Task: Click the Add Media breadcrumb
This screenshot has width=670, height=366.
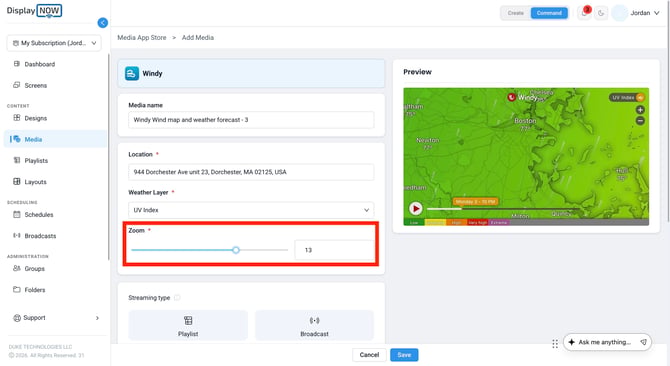Action: (198, 38)
